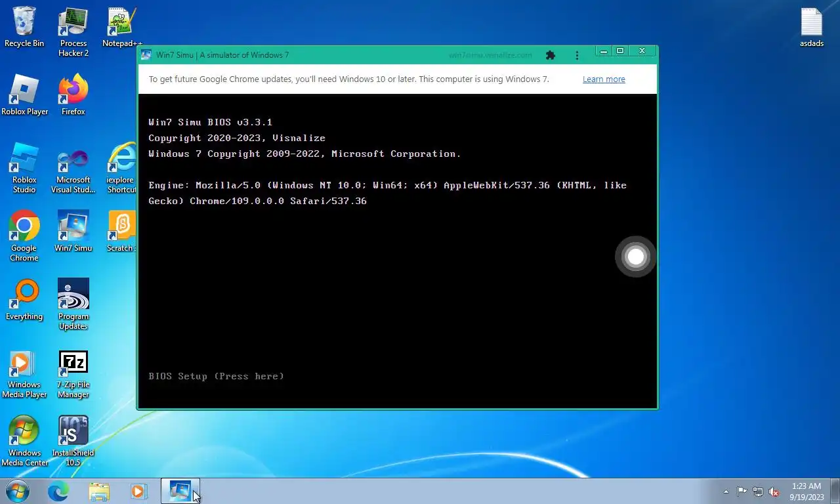Screen dimensions: 840x504
Task: Click the 'Win7 Simu BIOS v3.3.1' line
Action: pos(210,122)
